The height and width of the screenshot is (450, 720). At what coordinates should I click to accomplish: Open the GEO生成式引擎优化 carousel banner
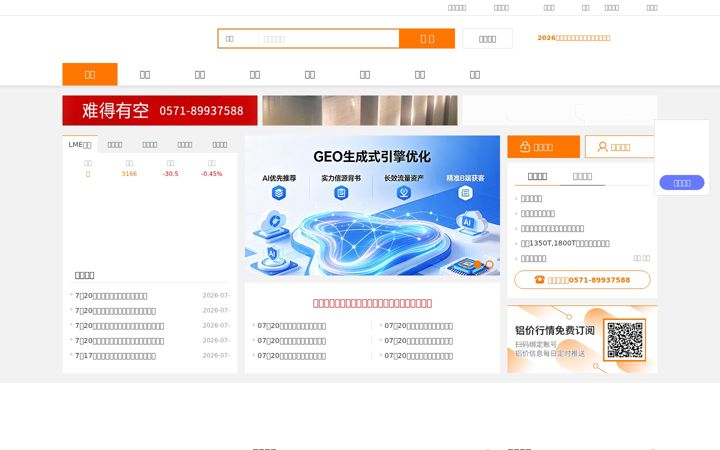[372, 206]
